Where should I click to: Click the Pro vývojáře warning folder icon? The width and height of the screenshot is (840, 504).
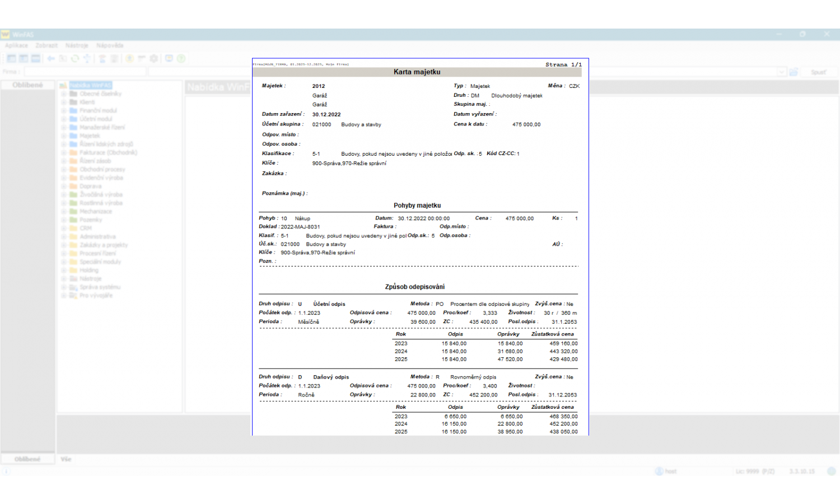click(73, 295)
